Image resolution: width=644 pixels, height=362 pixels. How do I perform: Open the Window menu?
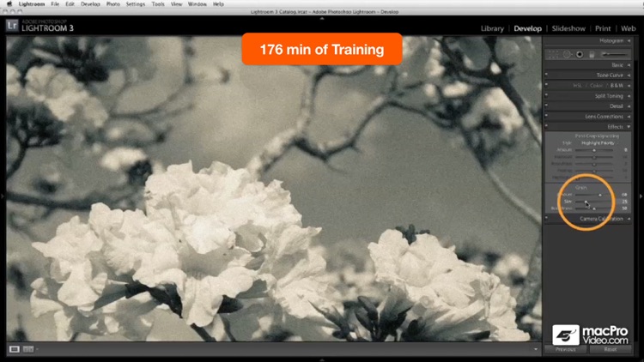[x=197, y=4]
